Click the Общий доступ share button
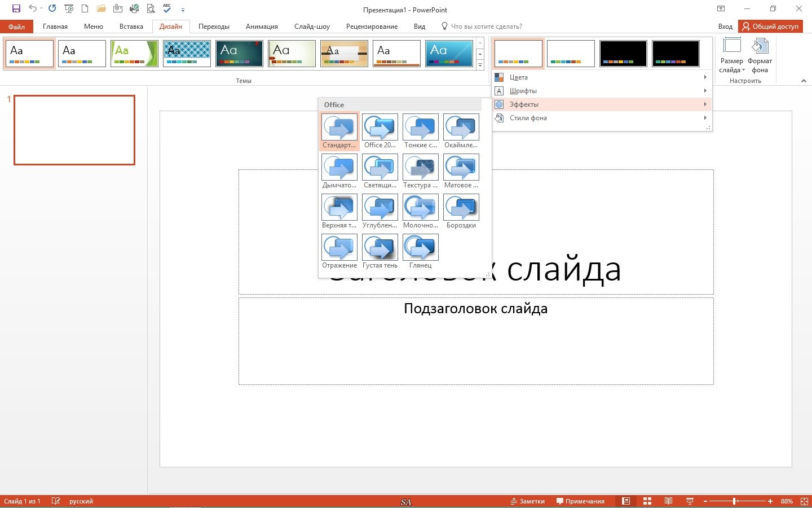Image resolution: width=812 pixels, height=508 pixels. (770, 27)
